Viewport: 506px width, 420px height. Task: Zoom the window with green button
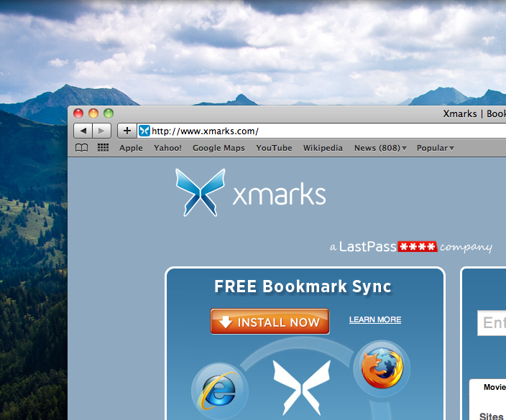(x=109, y=113)
